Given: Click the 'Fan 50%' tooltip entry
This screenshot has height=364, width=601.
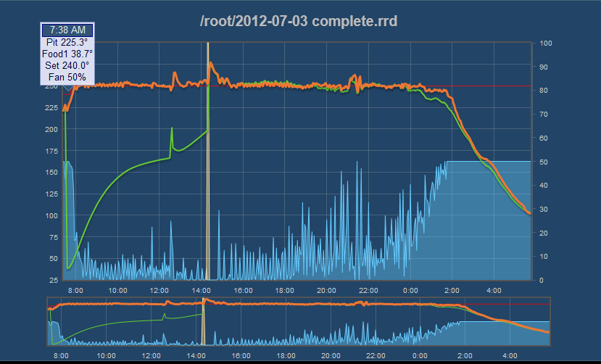Looking at the screenshot, I should coord(66,77).
